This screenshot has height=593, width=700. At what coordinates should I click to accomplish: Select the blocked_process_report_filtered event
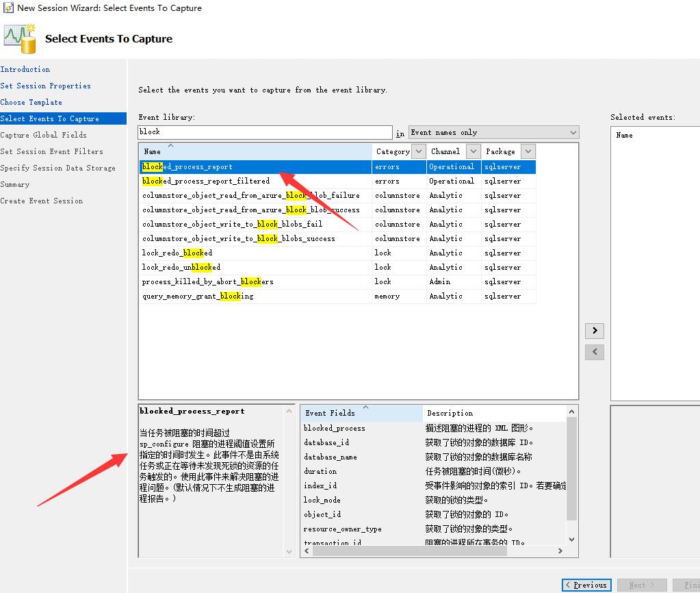337,181
